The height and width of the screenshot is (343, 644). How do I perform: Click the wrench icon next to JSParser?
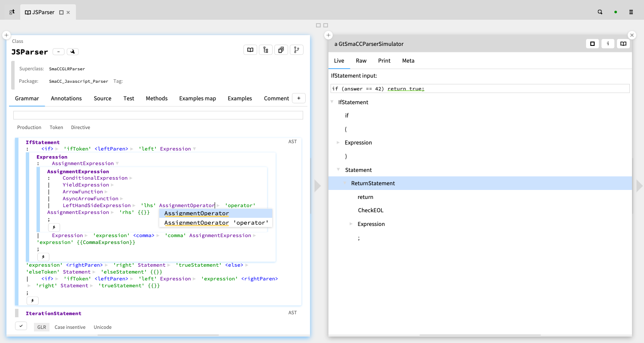73,52
